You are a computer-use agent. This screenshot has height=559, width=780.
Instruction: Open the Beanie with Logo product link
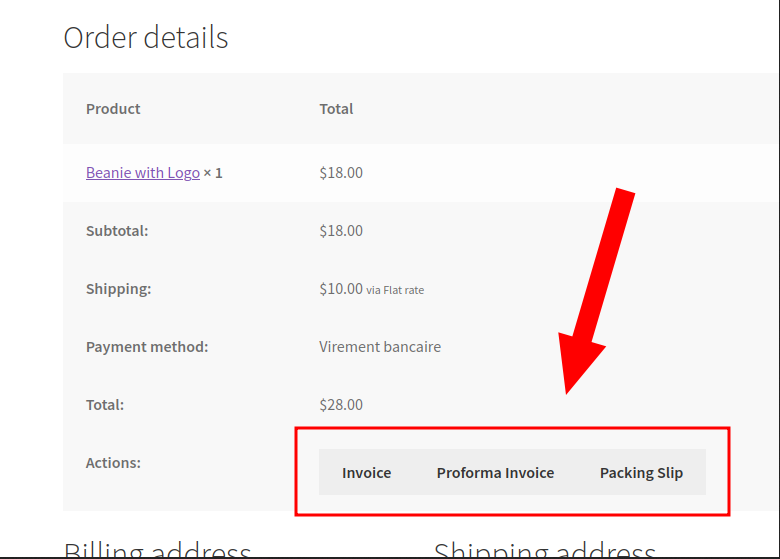[143, 173]
